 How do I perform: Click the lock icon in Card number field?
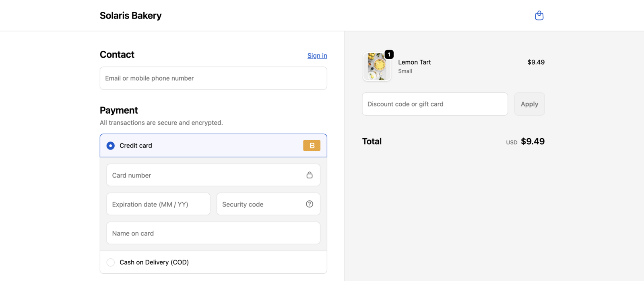click(310, 175)
